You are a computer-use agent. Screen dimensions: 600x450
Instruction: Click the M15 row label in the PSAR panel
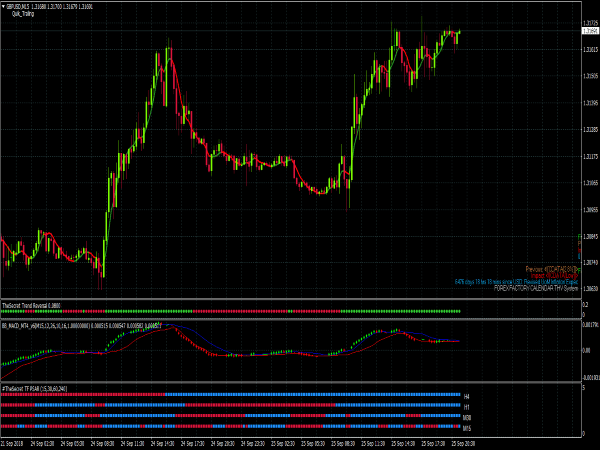click(467, 428)
